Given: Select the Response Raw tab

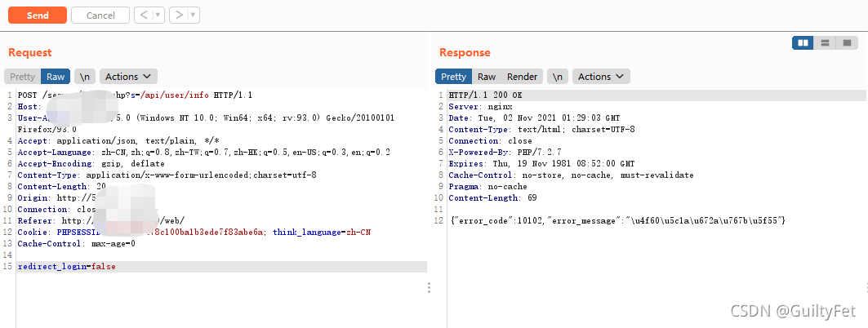Looking at the screenshot, I should pos(487,77).
